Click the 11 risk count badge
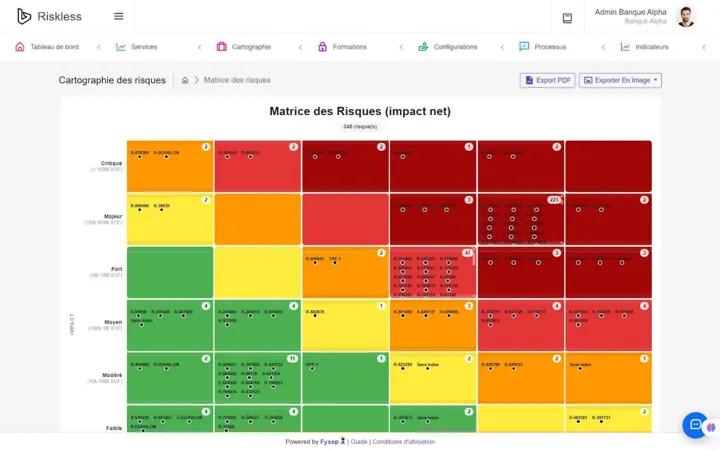Screen dimensions: 720x450 (x=292, y=359)
